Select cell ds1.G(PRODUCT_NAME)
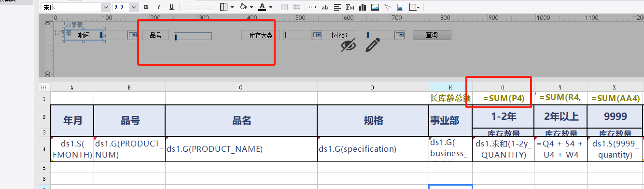Viewport: 644px width, 189px height. tap(241, 149)
